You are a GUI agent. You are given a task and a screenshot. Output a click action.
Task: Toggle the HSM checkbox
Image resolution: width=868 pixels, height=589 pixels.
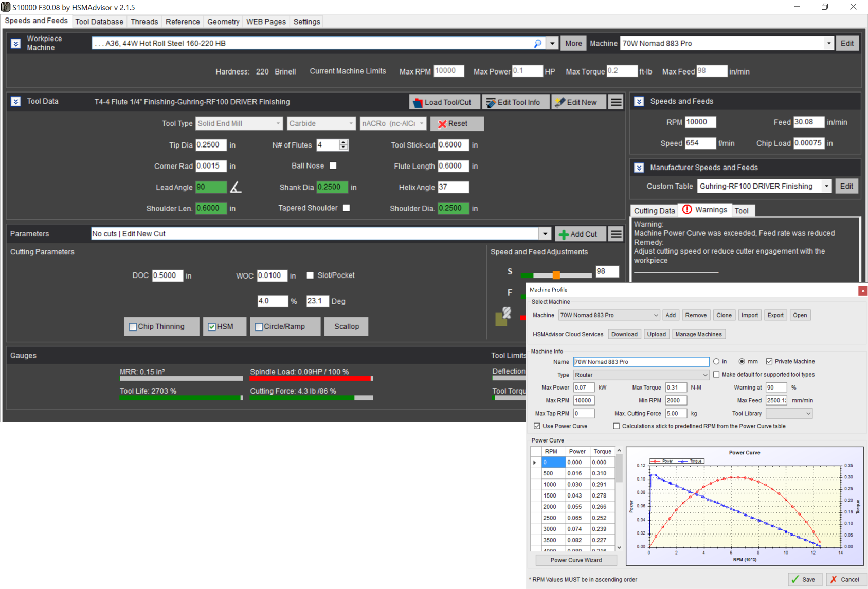(212, 327)
